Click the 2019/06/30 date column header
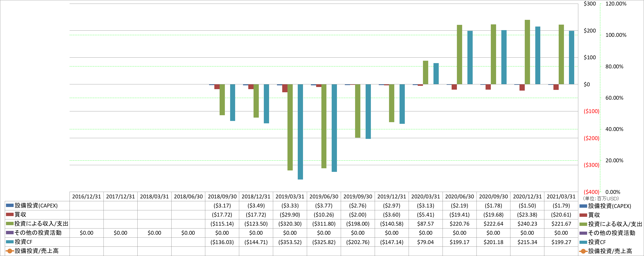Screen dimensions: 644x256 pyautogui.click(x=324, y=196)
